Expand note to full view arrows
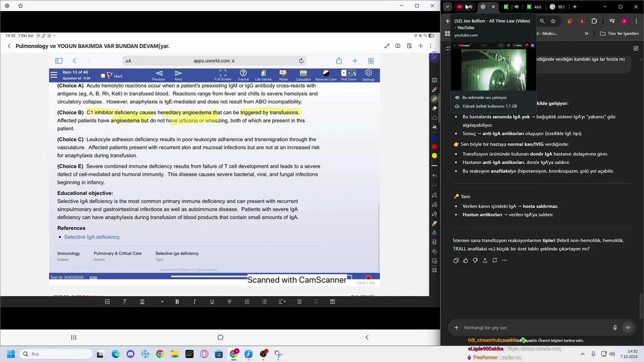644x362 pixels. pyautogui.click(x=387, y=46)
